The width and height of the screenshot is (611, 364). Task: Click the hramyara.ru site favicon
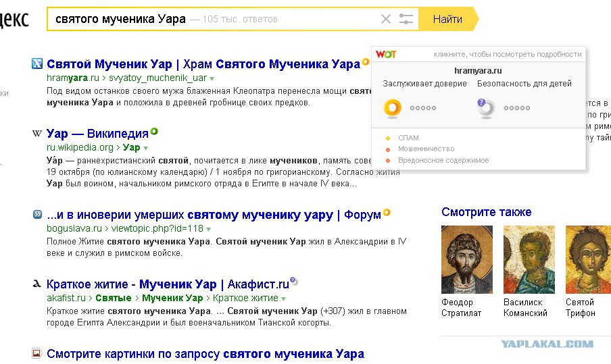[37, 63]
